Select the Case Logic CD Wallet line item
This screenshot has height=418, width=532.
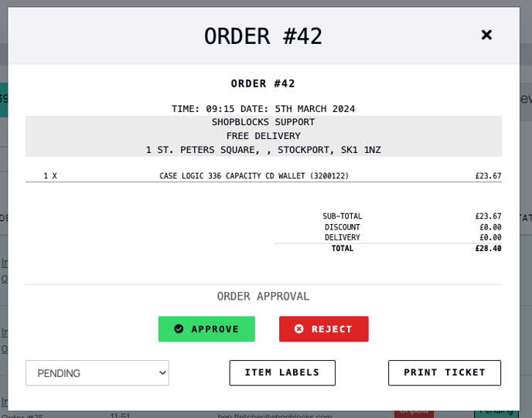(x=264, y=176)
